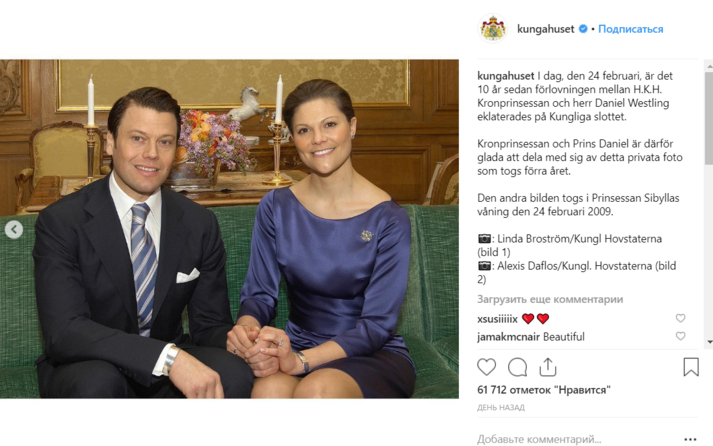Share the post with the upload icon
The image size is (713, 446).
[548, 367]
